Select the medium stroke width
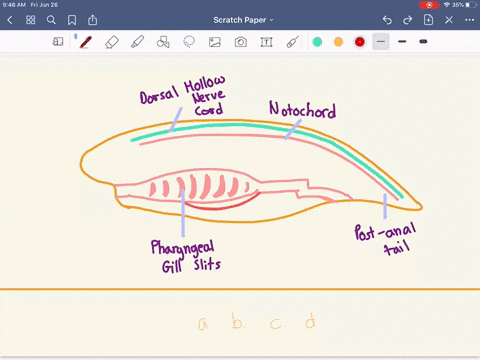Image resolution: width=480 pixels, height=360 pixels. pos(402,42)
